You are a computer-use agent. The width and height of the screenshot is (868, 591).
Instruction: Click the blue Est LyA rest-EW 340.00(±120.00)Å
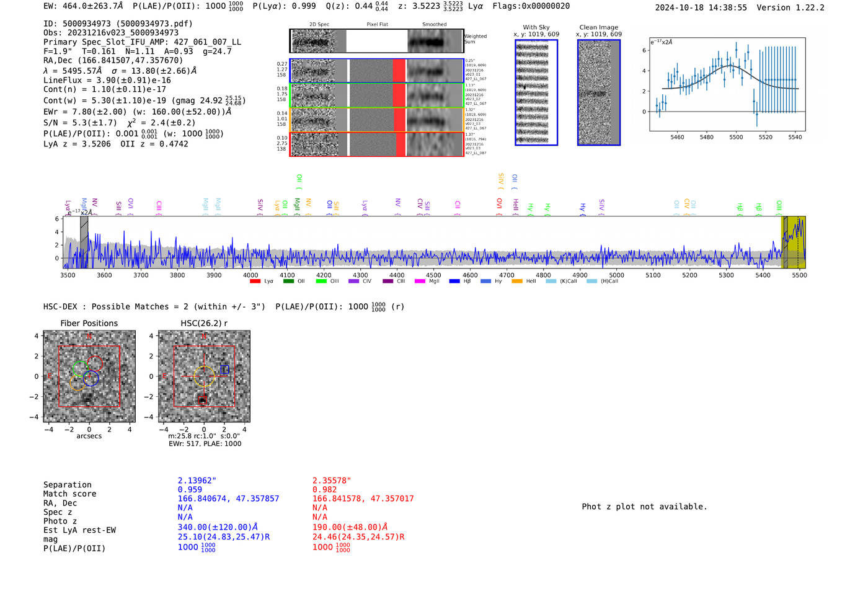pos(218,527)
